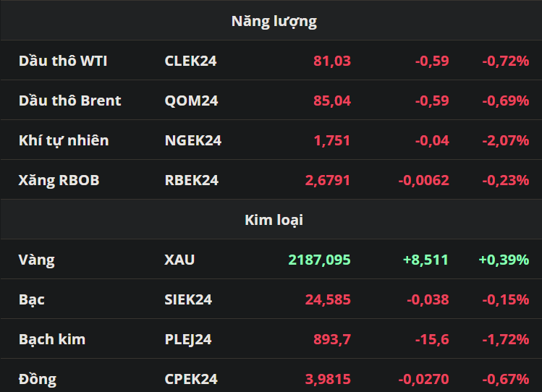Select the SIEK24 contract symbol
This screenshot has height=392, width=542.
[188, 299]
